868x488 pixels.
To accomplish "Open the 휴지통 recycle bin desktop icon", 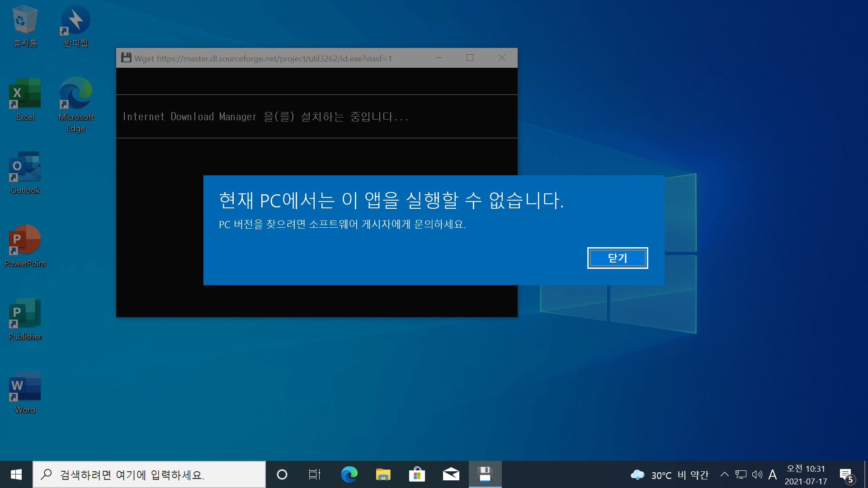I will [x=25, y=26].
